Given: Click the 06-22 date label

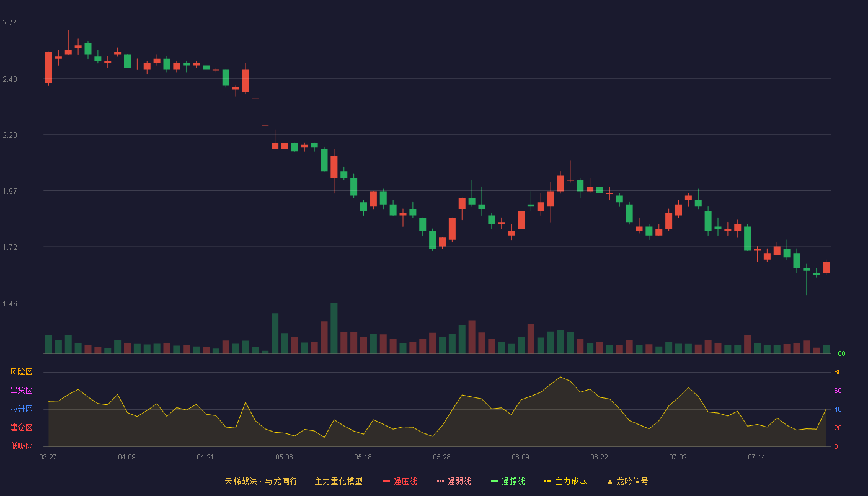Looking at the screenshot, I should 599,457.
